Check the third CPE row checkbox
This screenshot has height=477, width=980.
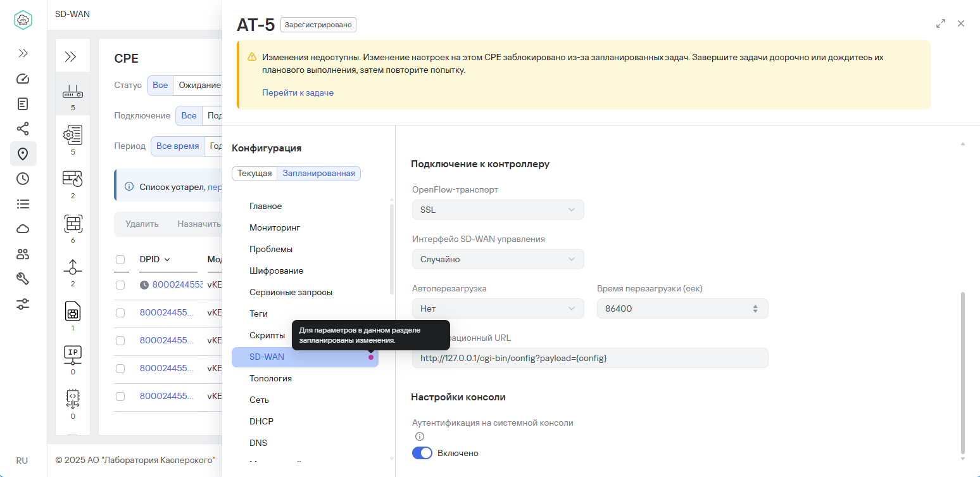coord(120,340)
